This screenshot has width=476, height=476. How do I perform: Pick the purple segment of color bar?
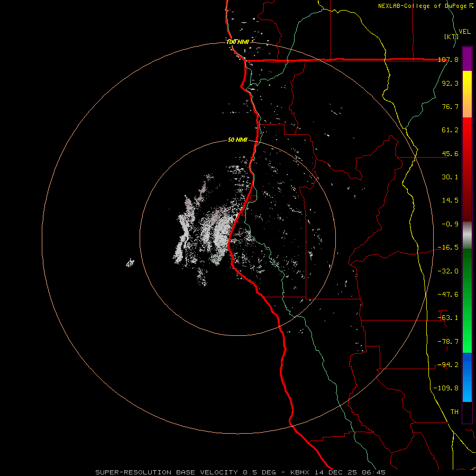(x=467, y=59)
